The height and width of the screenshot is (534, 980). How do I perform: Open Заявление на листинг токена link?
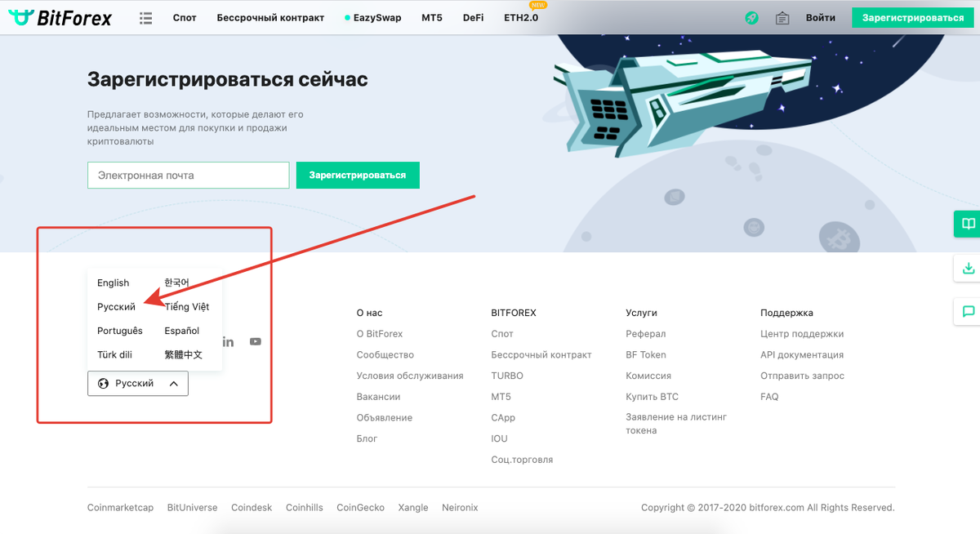(676, 424)
